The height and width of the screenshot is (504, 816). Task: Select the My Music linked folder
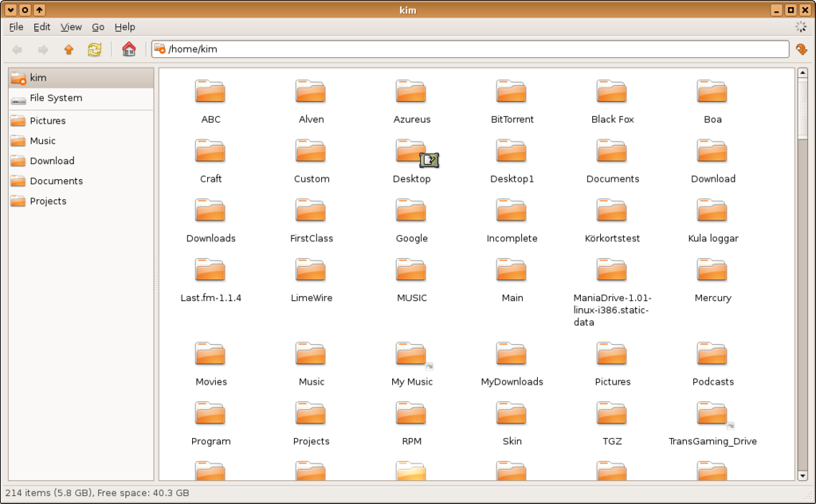[x=411, y=355]
